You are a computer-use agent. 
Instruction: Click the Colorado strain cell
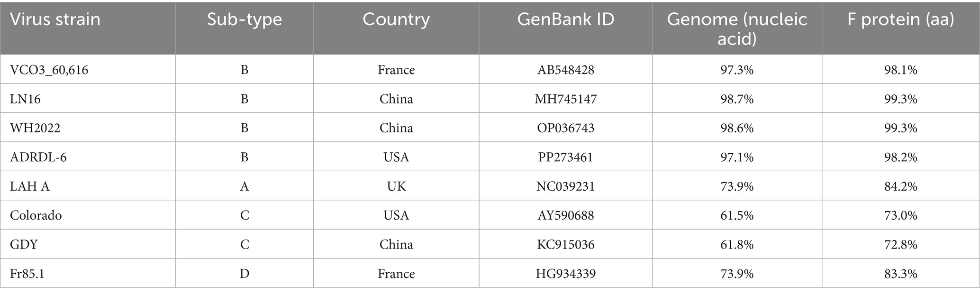tap(36, 215)
